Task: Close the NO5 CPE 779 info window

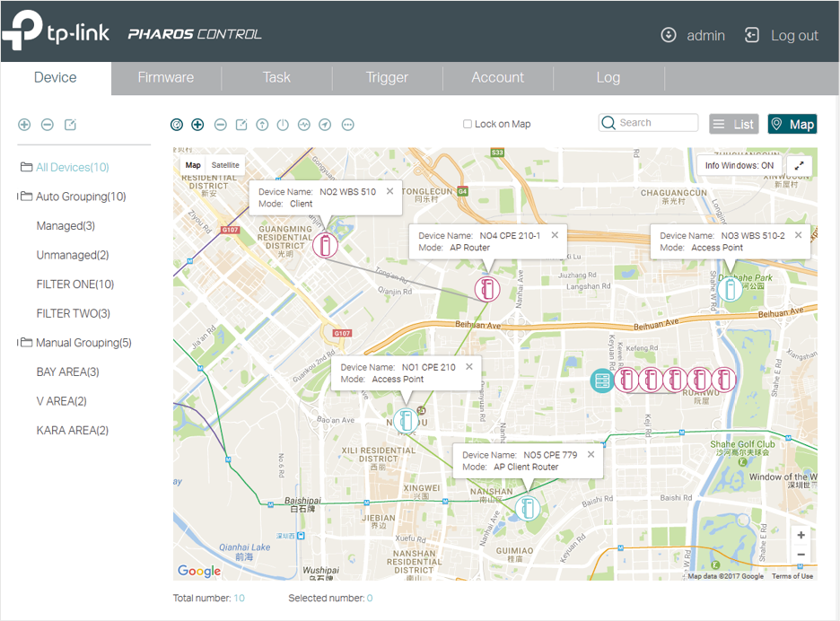Action: [x=591, y=454]
